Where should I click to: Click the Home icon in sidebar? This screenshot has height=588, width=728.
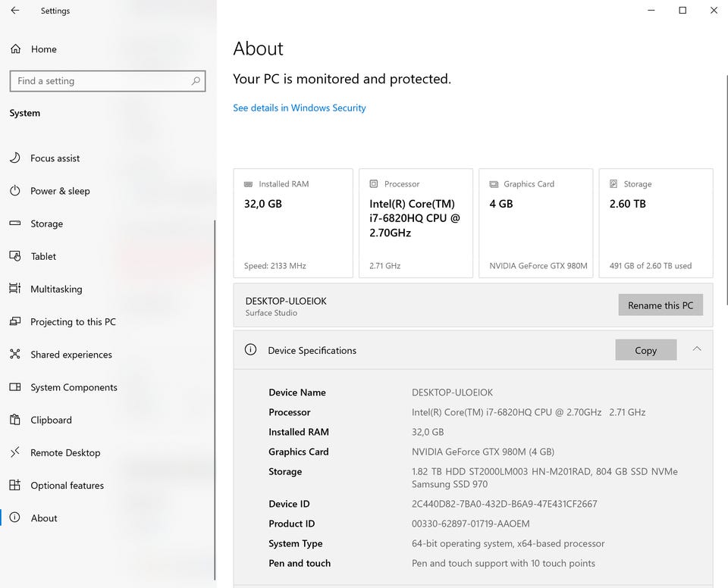(15, 49)
